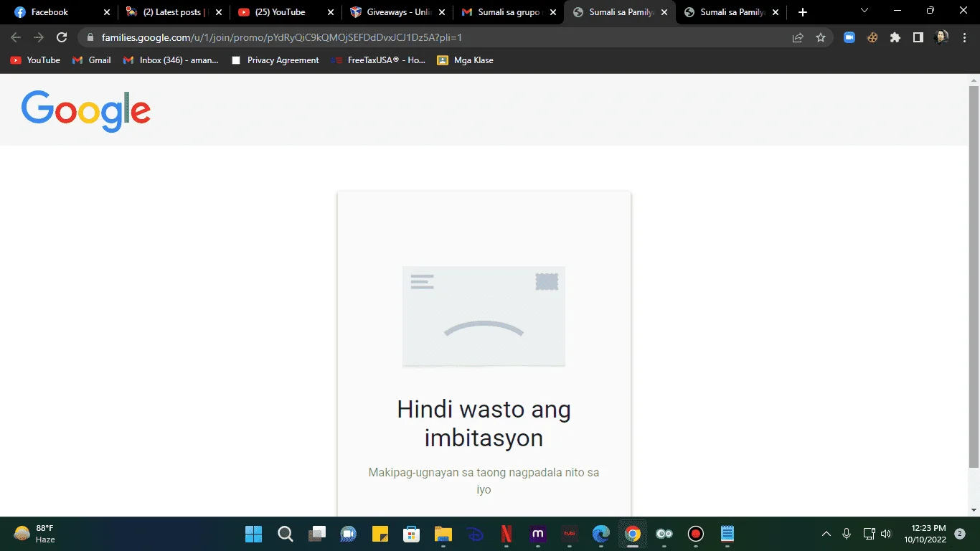Open the Privacy Agreement bookmark
The image size is (980, 551).
tap(275, 60)
